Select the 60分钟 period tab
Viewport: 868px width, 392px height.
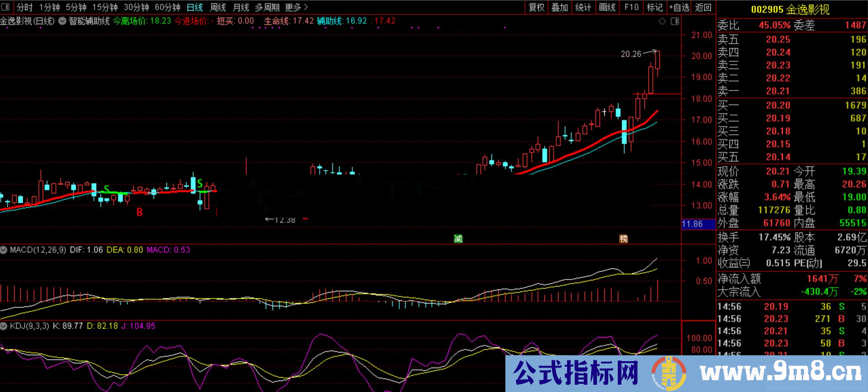tap(168, 7)
